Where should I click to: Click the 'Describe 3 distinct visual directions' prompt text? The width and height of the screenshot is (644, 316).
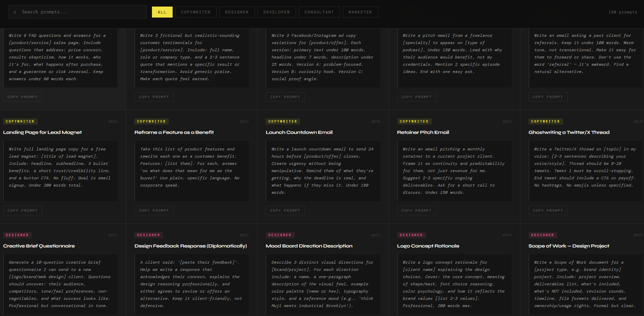[322, 284]
